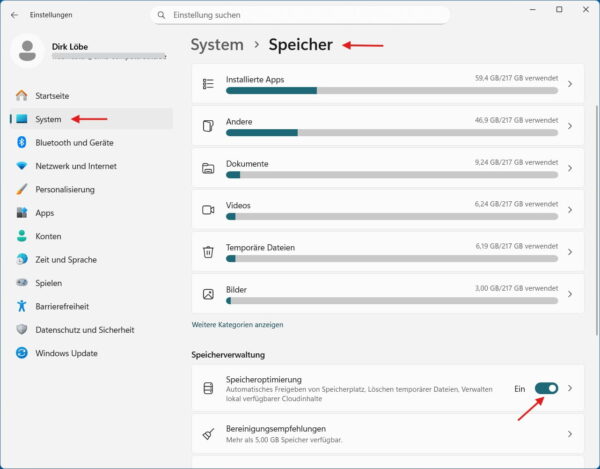Click the Andere storage usage bar
This screenshot has width=600, height=469.
coord(392,133)
